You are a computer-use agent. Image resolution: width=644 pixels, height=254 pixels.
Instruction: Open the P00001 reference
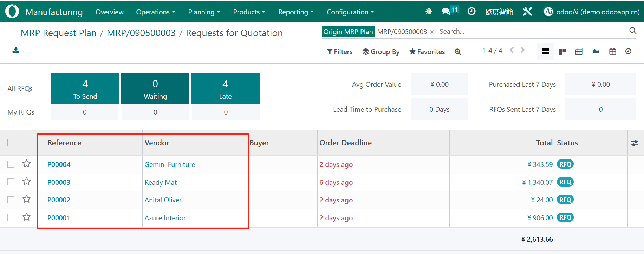coord(59,218)
